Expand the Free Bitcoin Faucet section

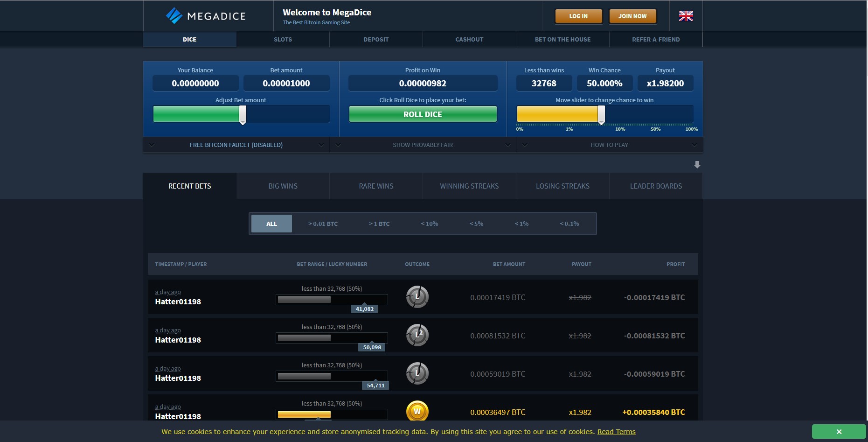tap(236, 145)
